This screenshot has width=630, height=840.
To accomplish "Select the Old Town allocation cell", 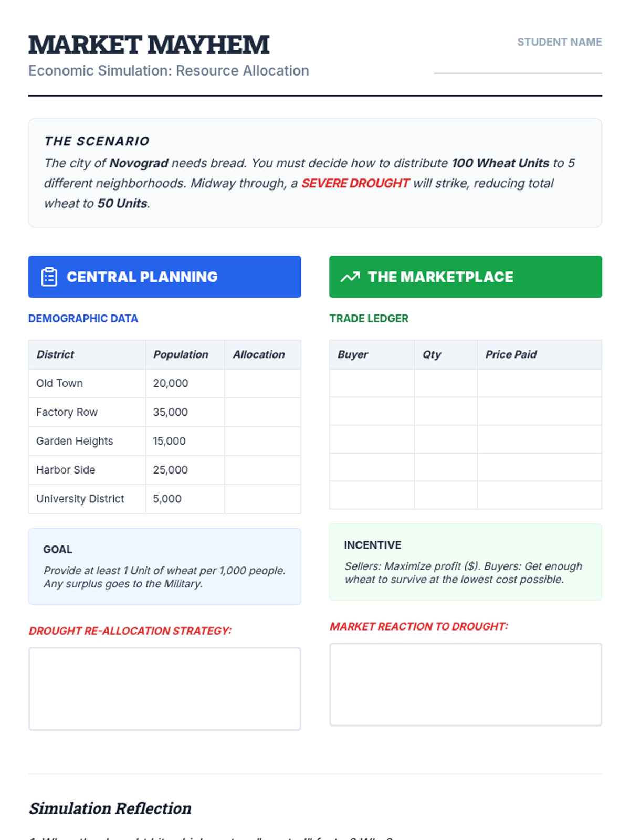I will click(x=262, y=383).
